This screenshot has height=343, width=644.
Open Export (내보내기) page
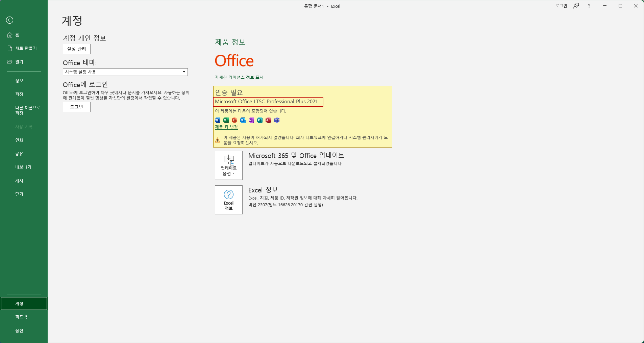click(23, 167)
